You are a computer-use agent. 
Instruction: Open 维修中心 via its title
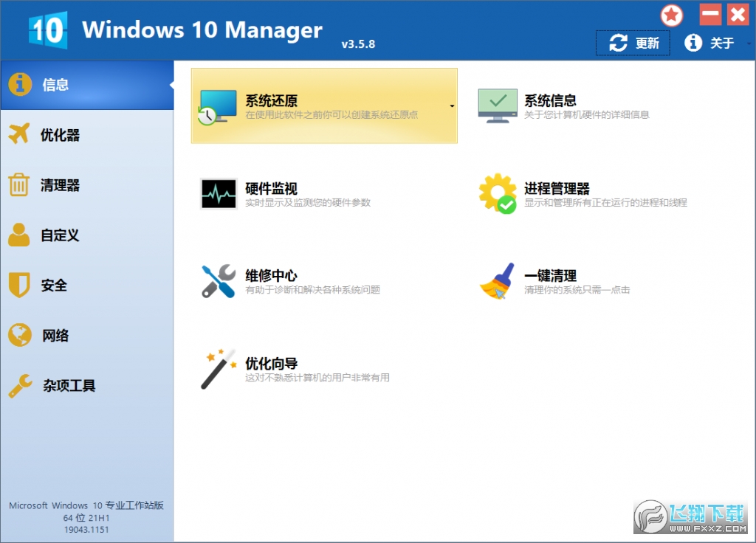pos(272,276)
